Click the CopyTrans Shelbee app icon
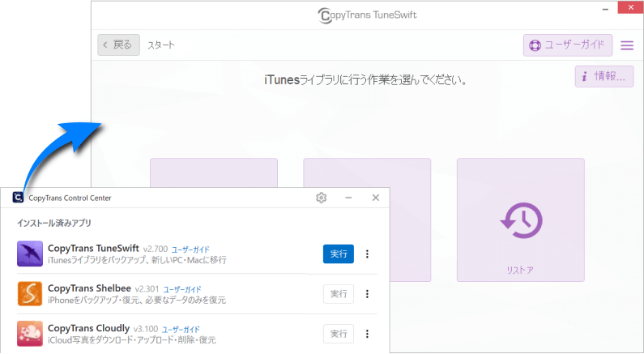The image size is (644, 354). (x=30, y=293)
